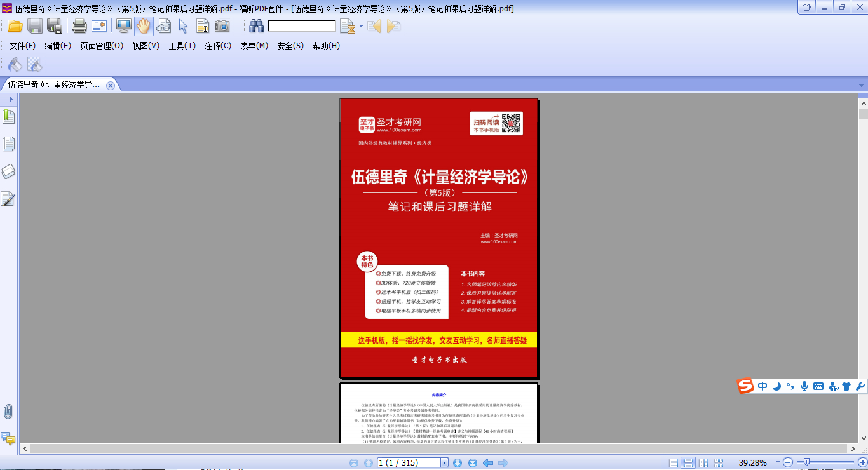Save the document with the single floppy disk icon
868x470 pixels.
pyautogui.click(x=35, y=27)
